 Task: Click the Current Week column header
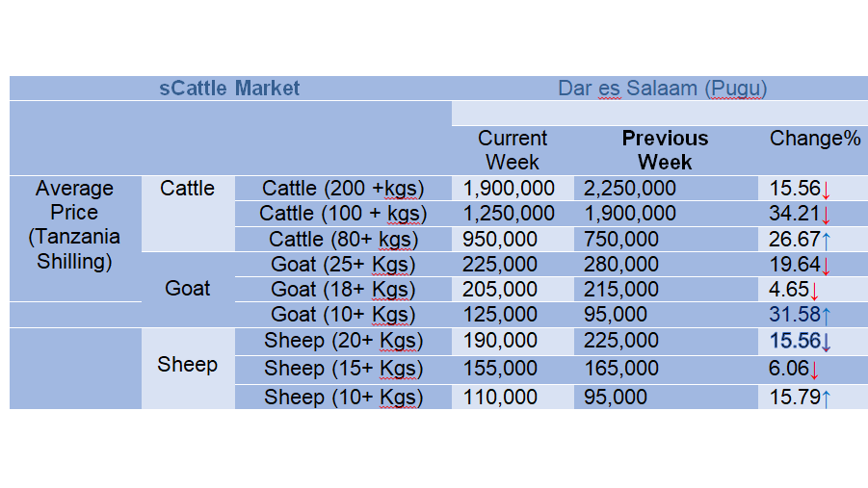(513, 150)
